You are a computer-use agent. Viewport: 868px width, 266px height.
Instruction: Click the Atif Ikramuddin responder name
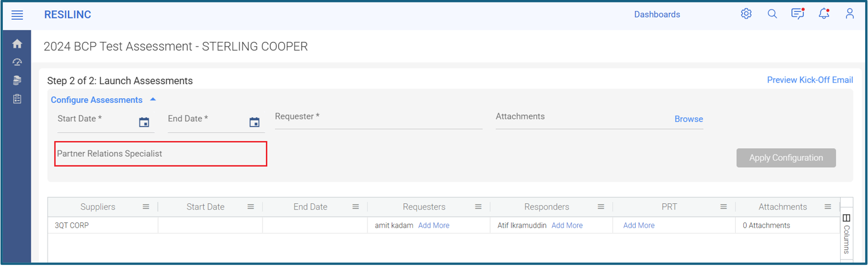(522, 225)
